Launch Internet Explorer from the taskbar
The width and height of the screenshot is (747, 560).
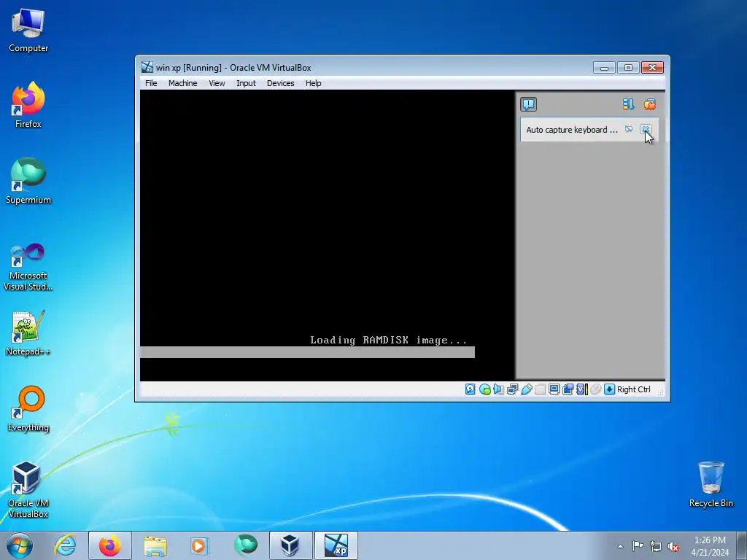point(65,545)
